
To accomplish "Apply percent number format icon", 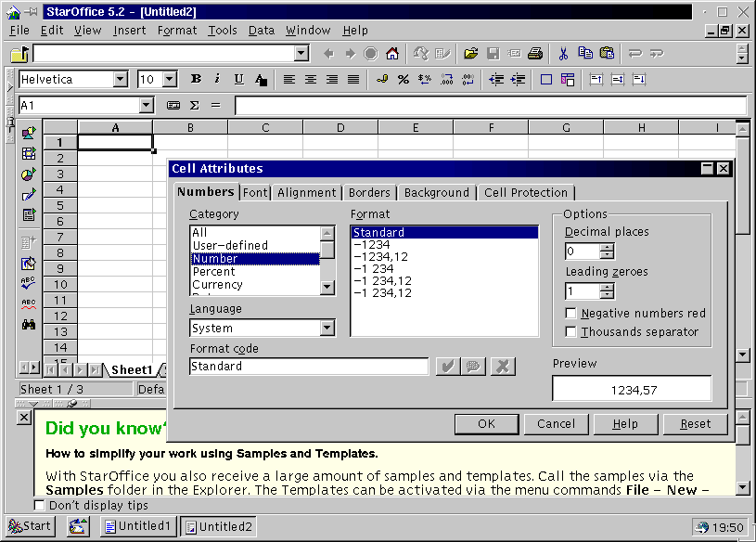I will click(404, 79).
